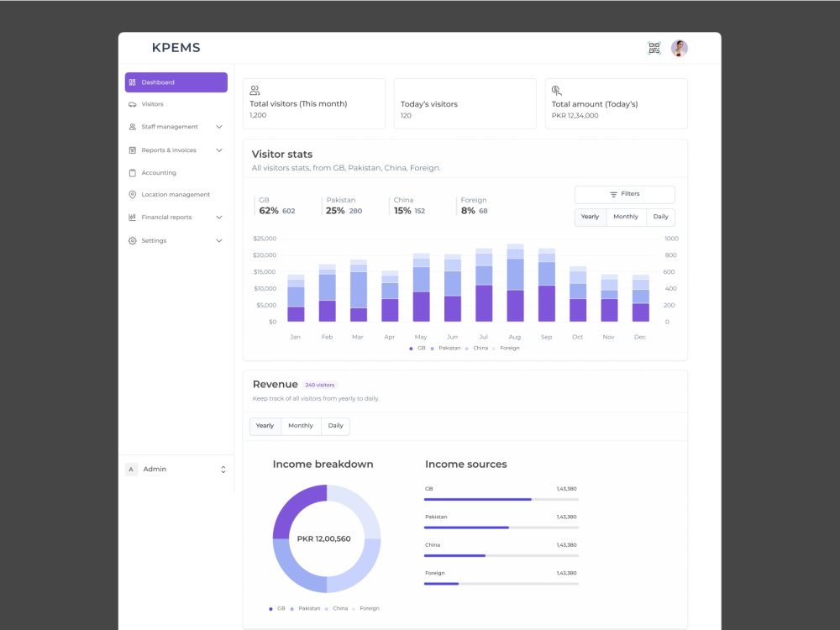Open the QR code scanner icon
This screenshot has width=840, height=630.
point(654,48)
